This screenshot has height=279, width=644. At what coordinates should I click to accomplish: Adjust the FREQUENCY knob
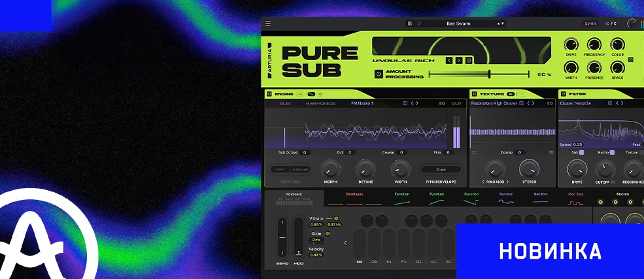[594, 44]
